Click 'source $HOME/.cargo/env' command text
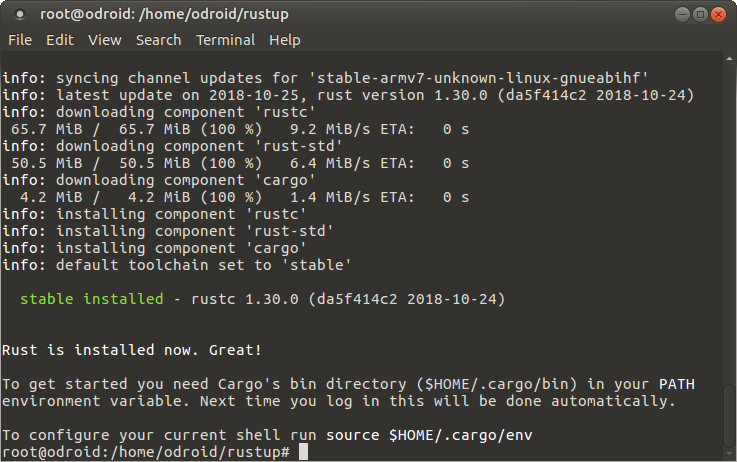This screenshot has width=737, height=462. click(x=429, y=435)
